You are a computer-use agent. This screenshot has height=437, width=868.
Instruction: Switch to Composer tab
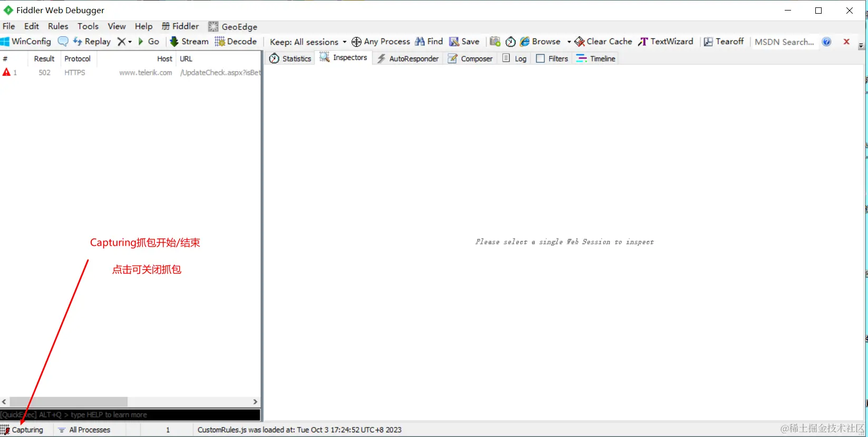(470, 58)
